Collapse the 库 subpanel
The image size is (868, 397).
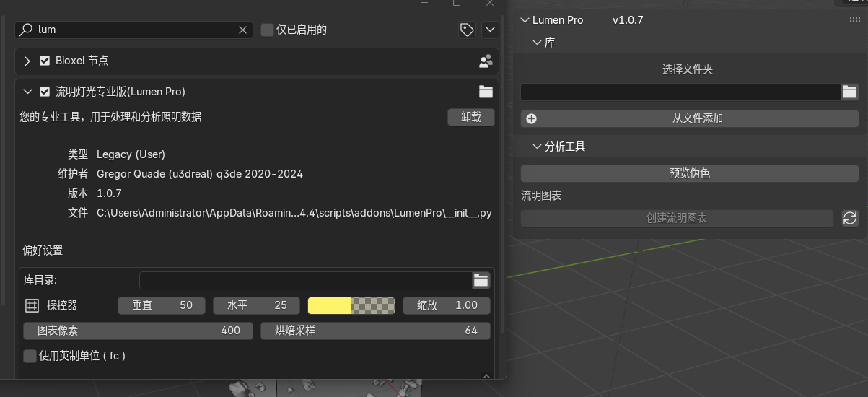tap(537, 43)
